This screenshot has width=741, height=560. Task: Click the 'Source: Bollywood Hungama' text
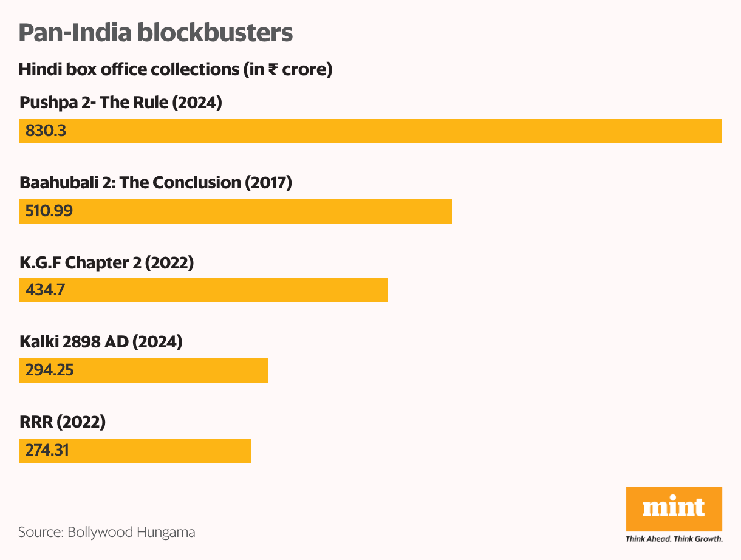107,533
